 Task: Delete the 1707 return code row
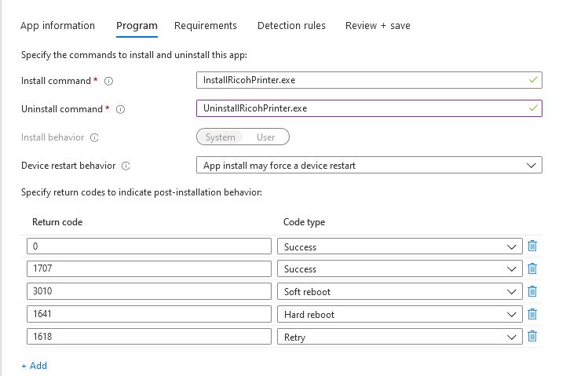pyautogui.click(x=532, y=268)
